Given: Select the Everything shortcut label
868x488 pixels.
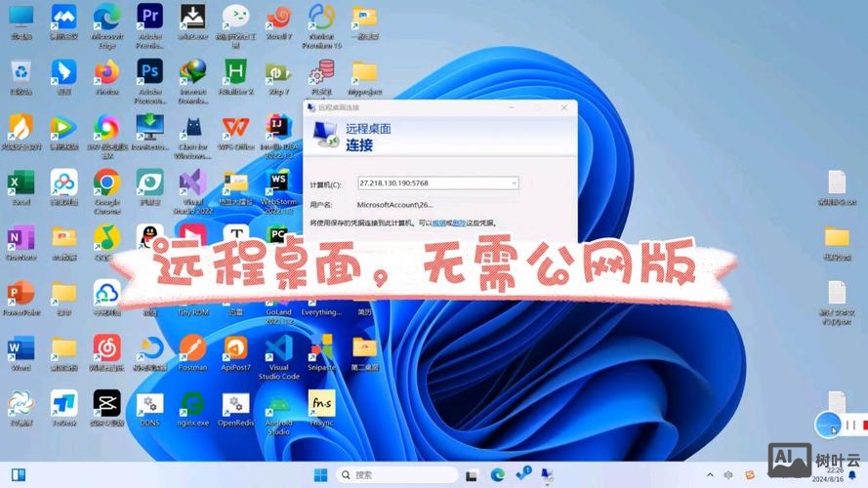Looking at the screenshot, I should pyautogui.click(x=321, y=312).
